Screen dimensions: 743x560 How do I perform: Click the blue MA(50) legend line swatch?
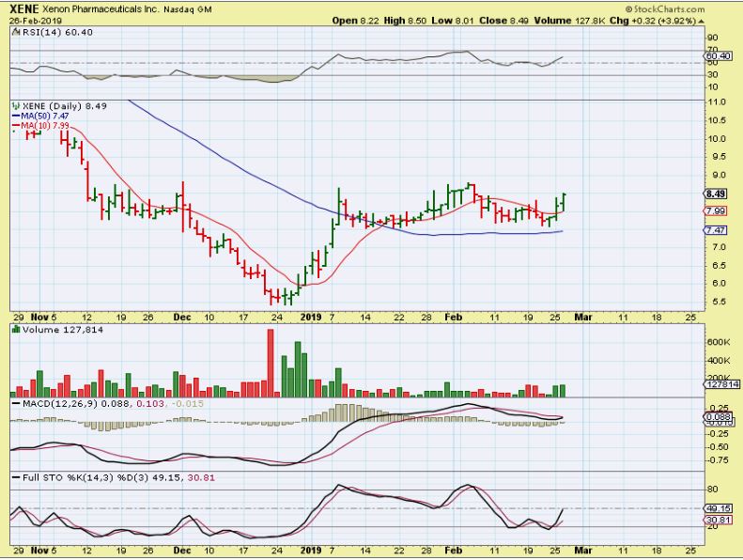pyautogui.click(x=16, y=116)
